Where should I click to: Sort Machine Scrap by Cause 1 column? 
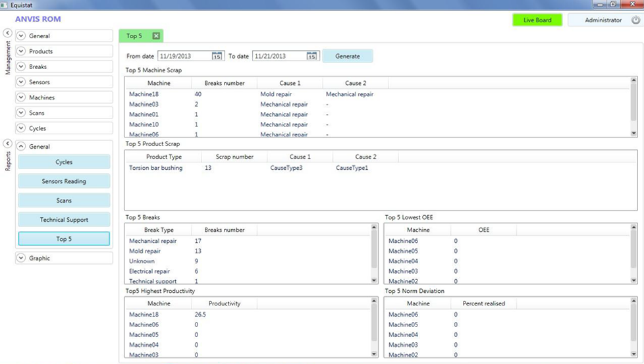[x=290, y=83]
